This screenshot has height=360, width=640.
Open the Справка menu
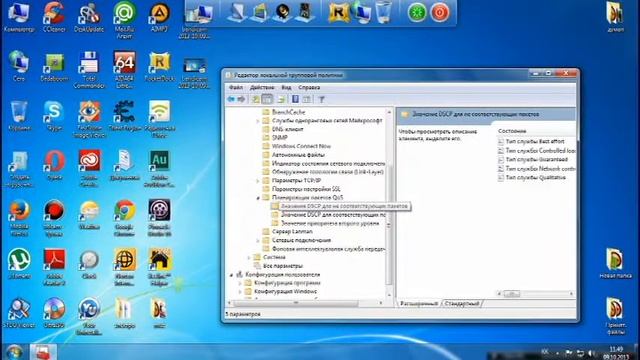[x=309, y=88]
